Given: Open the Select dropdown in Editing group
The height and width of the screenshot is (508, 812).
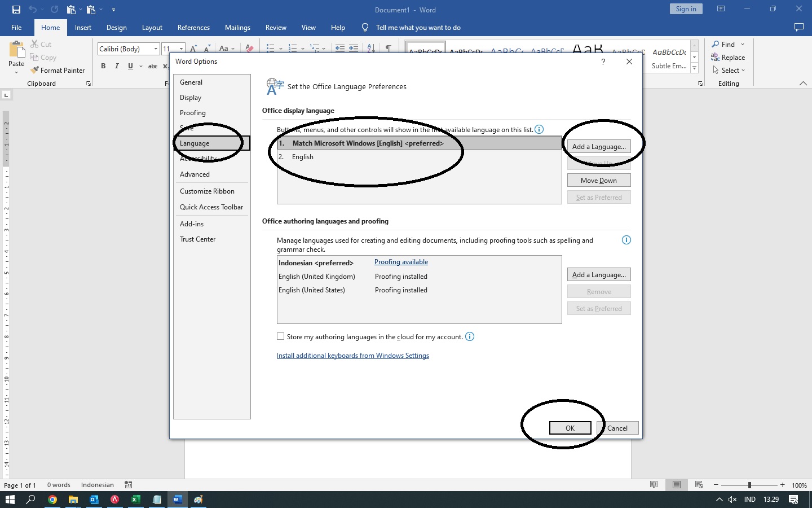Looking at the screenshot, I should click(x=729, y=71).
